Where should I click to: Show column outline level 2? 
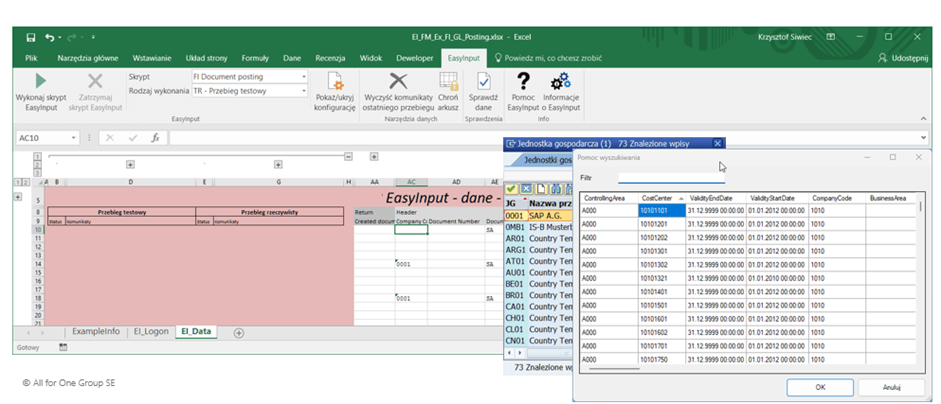tap(37, 164)
